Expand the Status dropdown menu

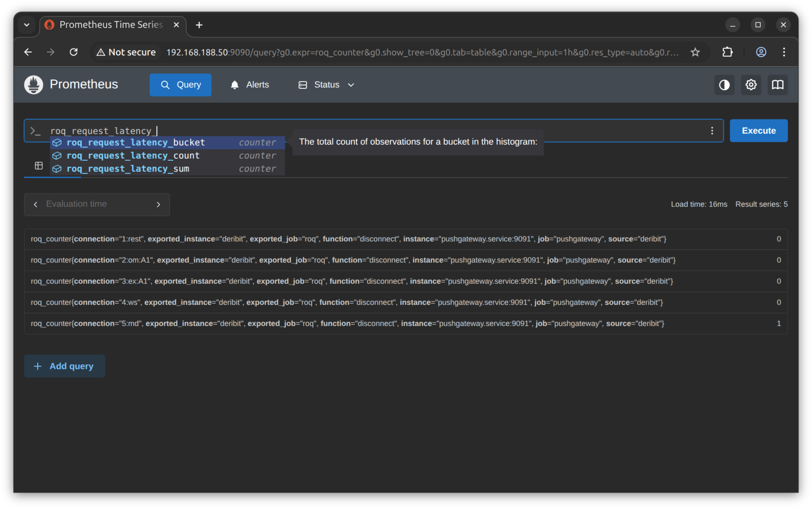click(326, 85)
